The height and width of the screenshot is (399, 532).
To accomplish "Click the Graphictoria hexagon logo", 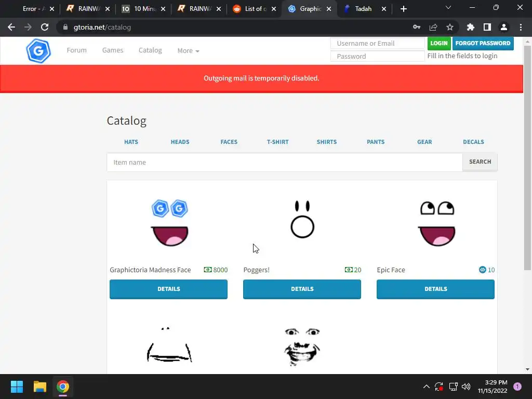I will coord(38,51).
